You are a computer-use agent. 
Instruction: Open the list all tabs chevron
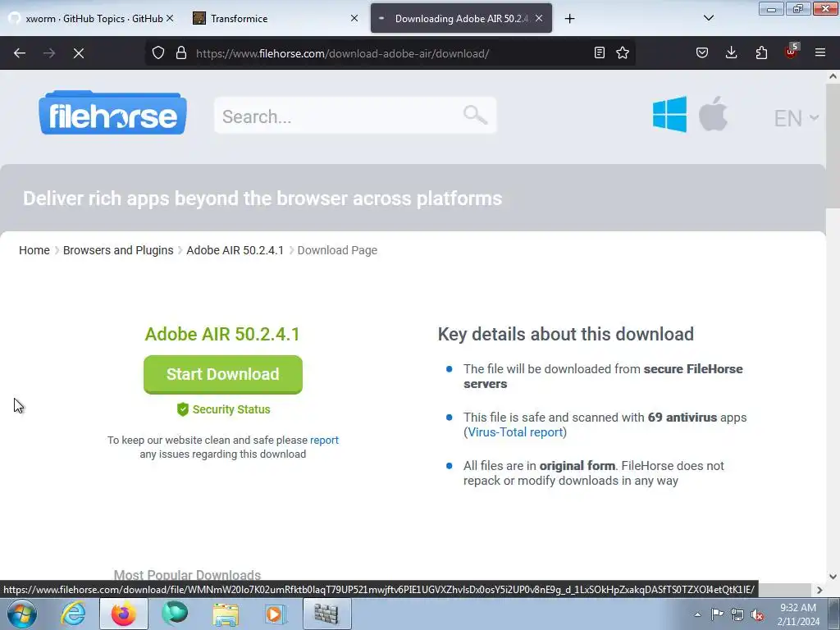tap(708, 18)
